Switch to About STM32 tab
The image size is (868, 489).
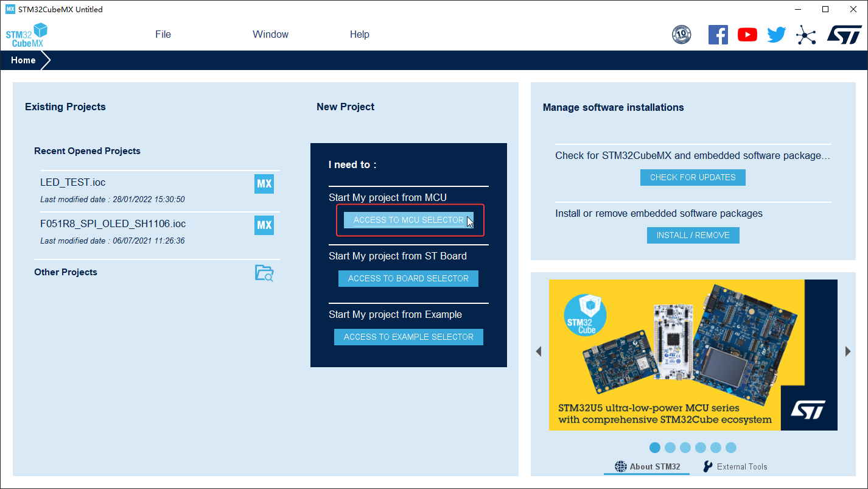tap(647, 466)
